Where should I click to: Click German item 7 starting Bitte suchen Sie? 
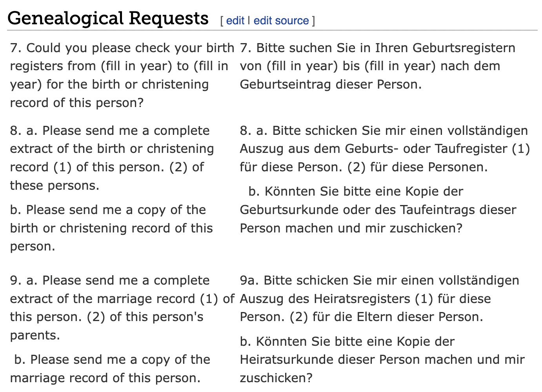pyautogui.click(x=377, y=66)
